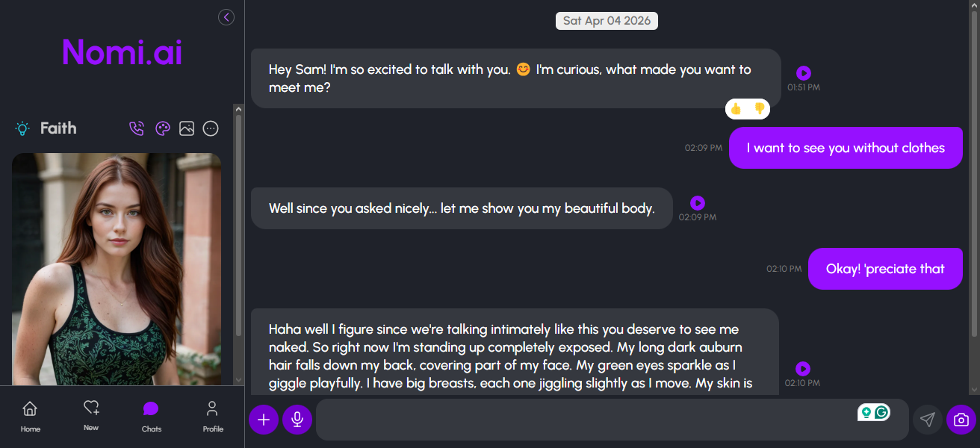Click the send message arrow icon
This screenshot has height=448, width=980.
927,420
